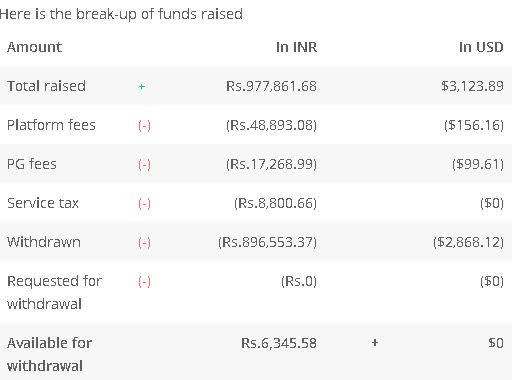
Task: Click the red minus icon beside Service tax
Action: click(144, 204)
